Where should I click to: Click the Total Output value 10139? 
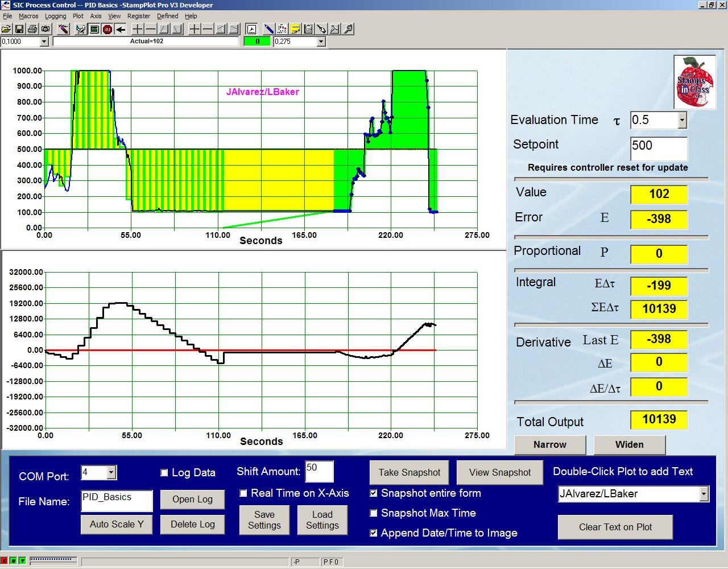659,420
